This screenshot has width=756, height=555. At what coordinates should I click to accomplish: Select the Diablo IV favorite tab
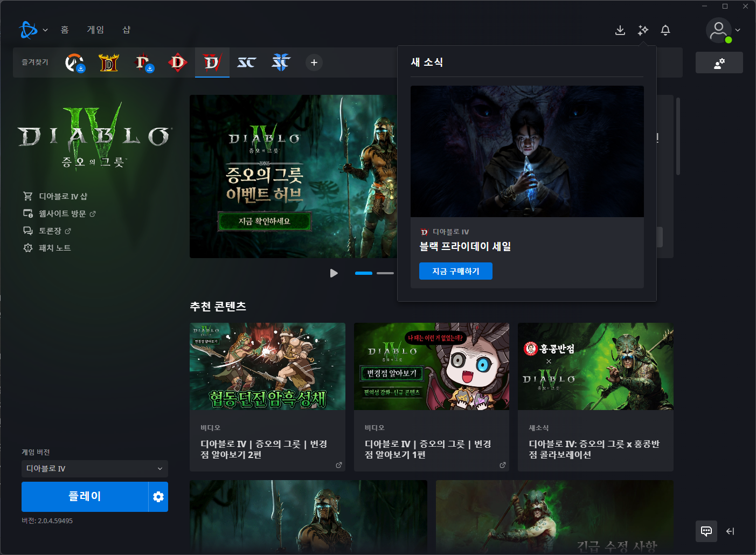coord(212,63)
